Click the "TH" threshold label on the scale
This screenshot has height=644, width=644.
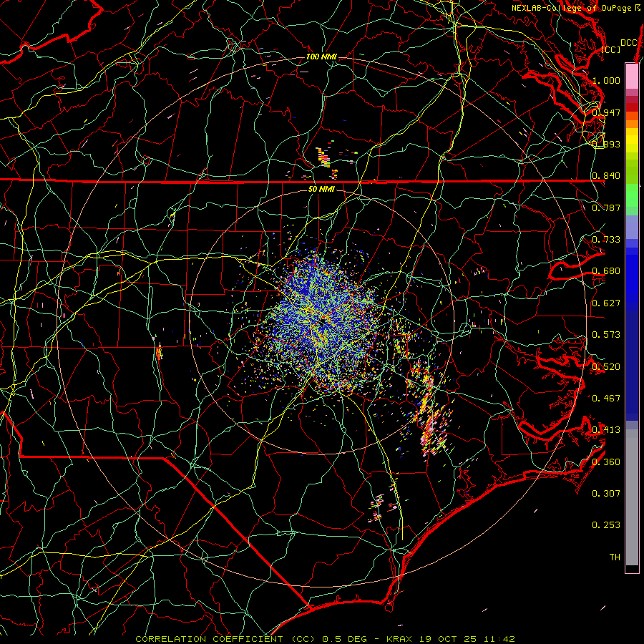[x=615, y=557]
